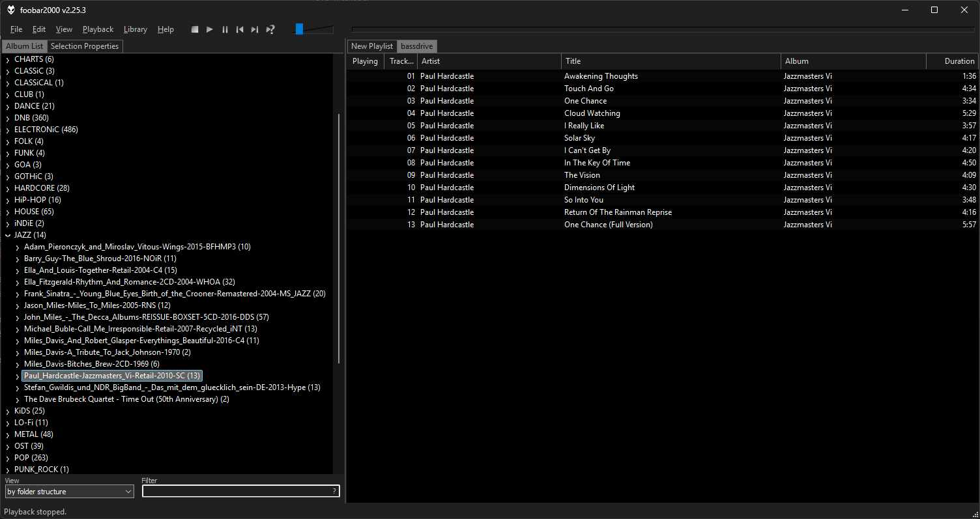Open the File menu

[x=16, y=29]
